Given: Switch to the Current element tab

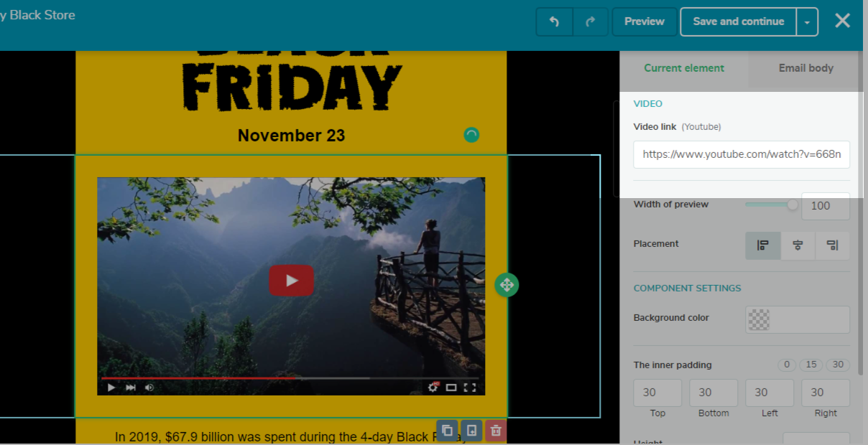Looking at the screenshot, I should pos(684,68).
